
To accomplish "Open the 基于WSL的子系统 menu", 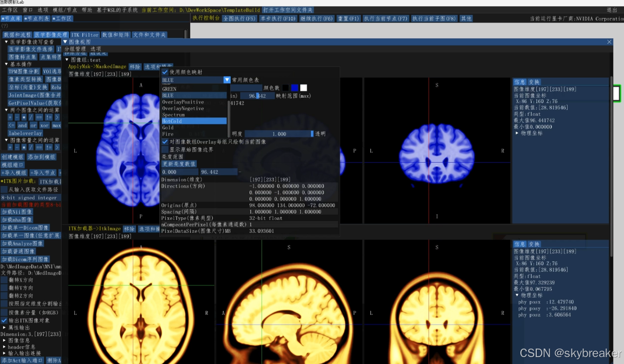I will pos(117,10).
